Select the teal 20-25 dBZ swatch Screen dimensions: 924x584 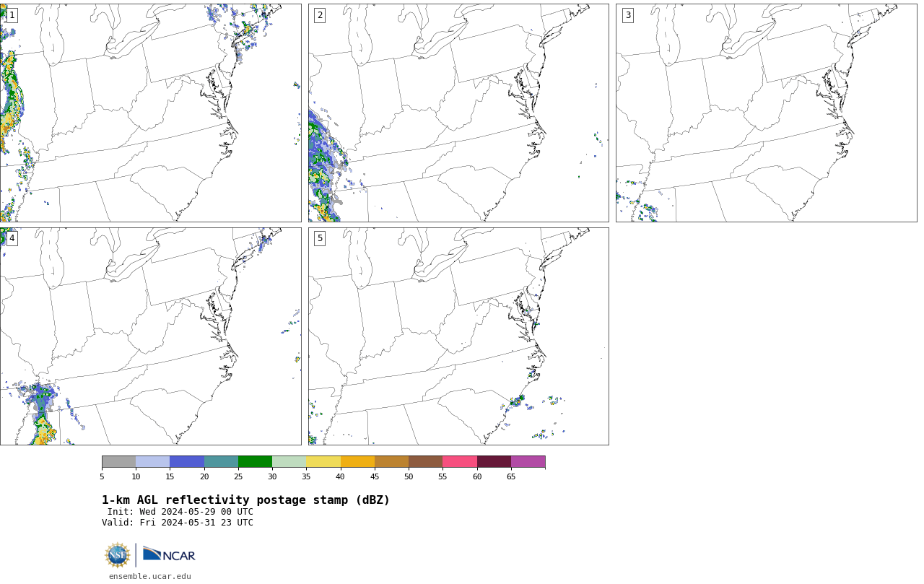[x=221, y=462]
